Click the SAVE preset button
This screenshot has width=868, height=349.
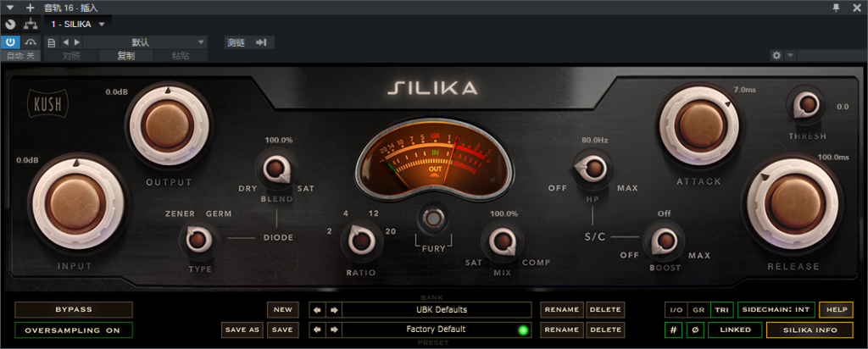click(283, 330)
